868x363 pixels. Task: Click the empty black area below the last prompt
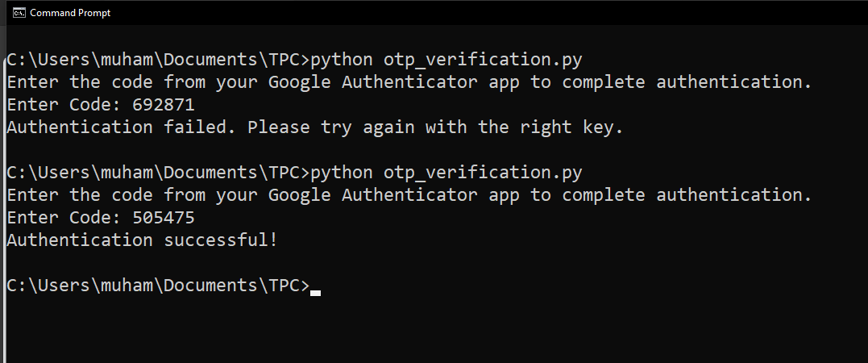(435, 331)
